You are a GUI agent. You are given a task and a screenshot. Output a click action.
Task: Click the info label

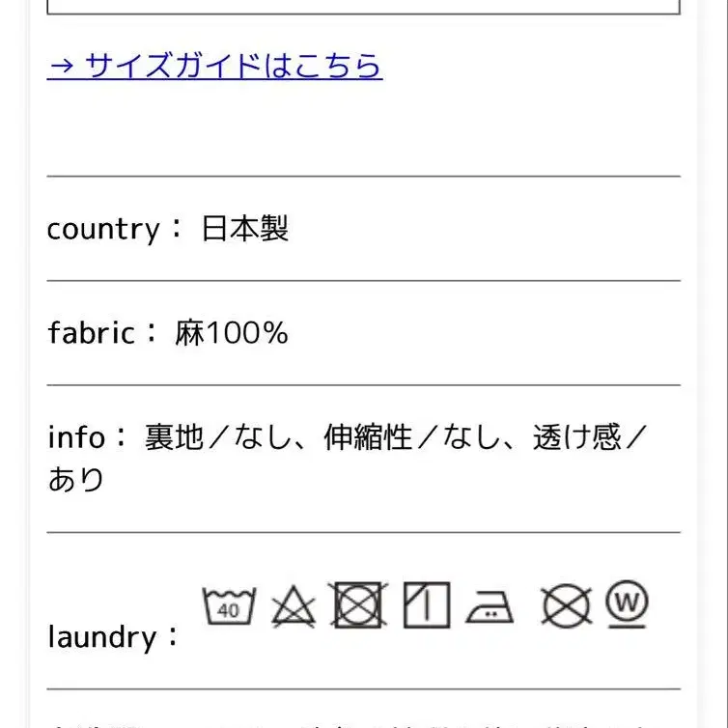76,436
